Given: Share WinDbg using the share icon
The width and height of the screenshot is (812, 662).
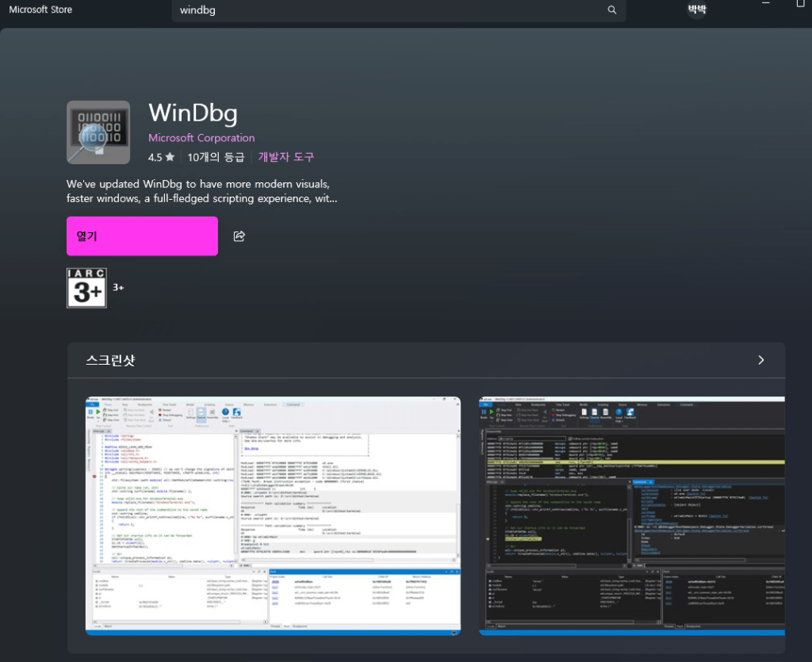Looking at the screenshot, I should coord(239,236).
